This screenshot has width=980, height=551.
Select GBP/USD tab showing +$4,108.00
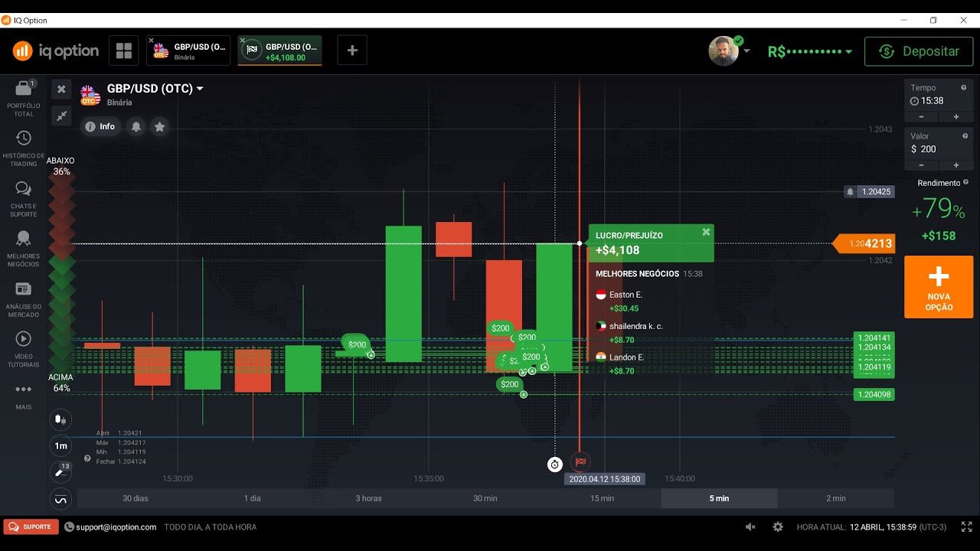coord(279,51)
